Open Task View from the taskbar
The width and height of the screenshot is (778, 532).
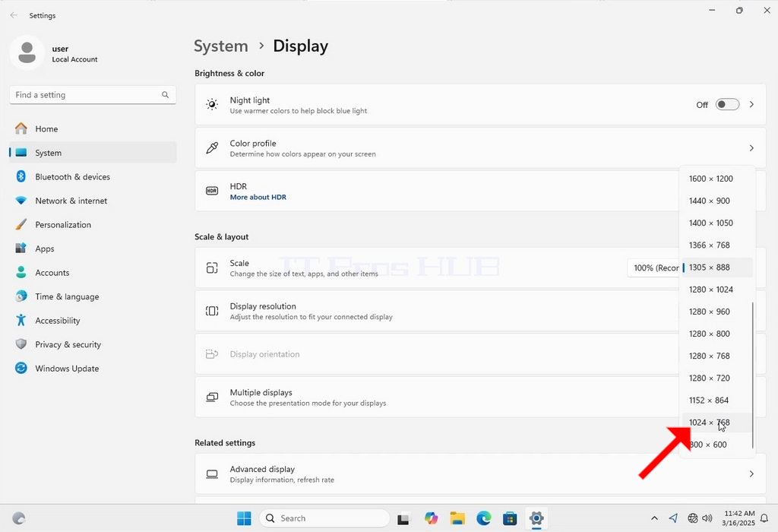click(x=403, y=518)
